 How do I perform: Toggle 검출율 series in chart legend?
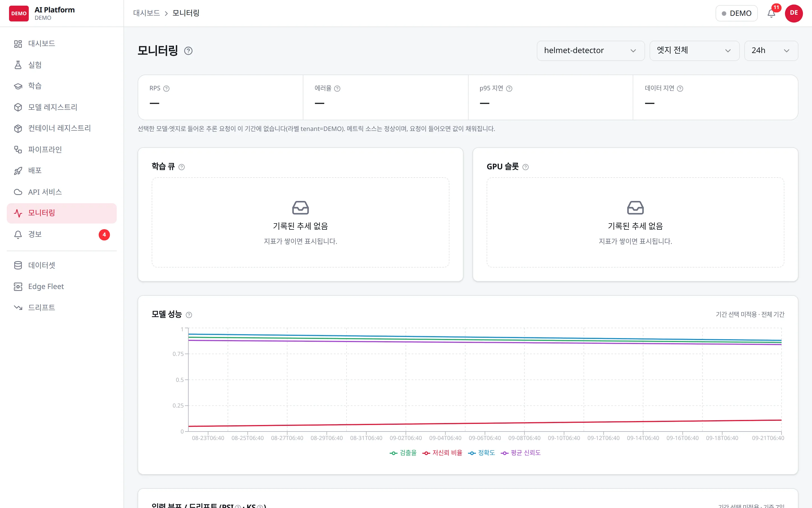point(403,453)
